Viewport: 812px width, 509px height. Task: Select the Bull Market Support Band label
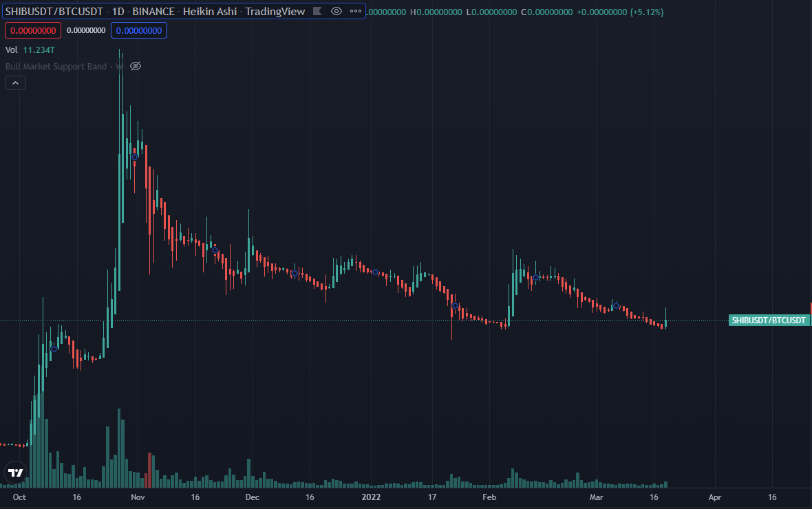tap(56, 66)
